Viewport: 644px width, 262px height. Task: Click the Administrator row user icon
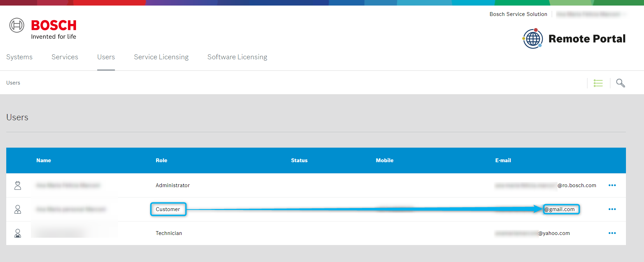18,185
